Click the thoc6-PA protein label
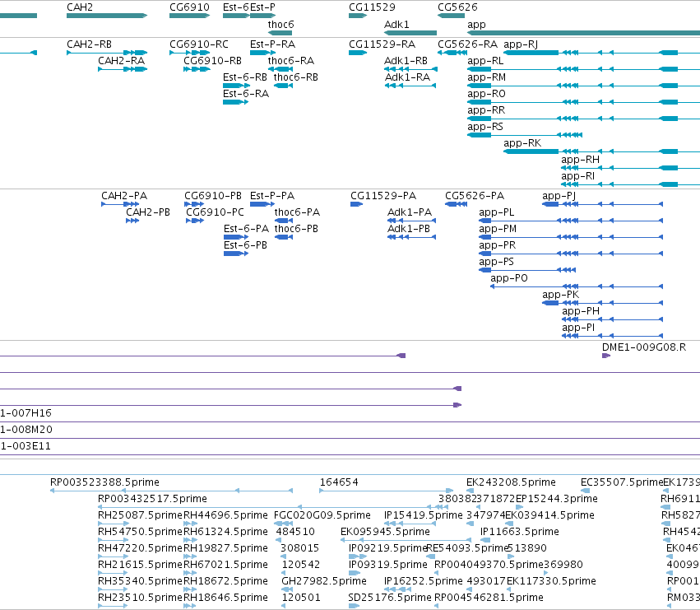This screenshot has width=700, height=610. [x=297, y=212]
